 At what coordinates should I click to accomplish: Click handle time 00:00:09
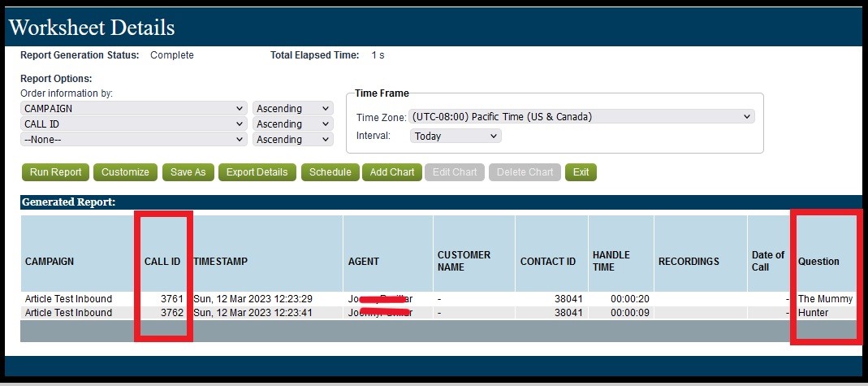click(x=630, y=313)
